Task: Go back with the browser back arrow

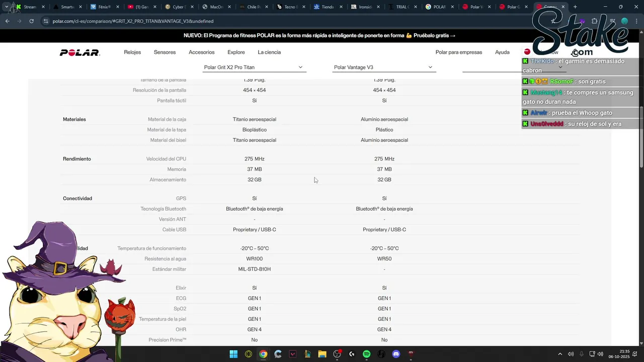Action: click(x=7, y=21)
